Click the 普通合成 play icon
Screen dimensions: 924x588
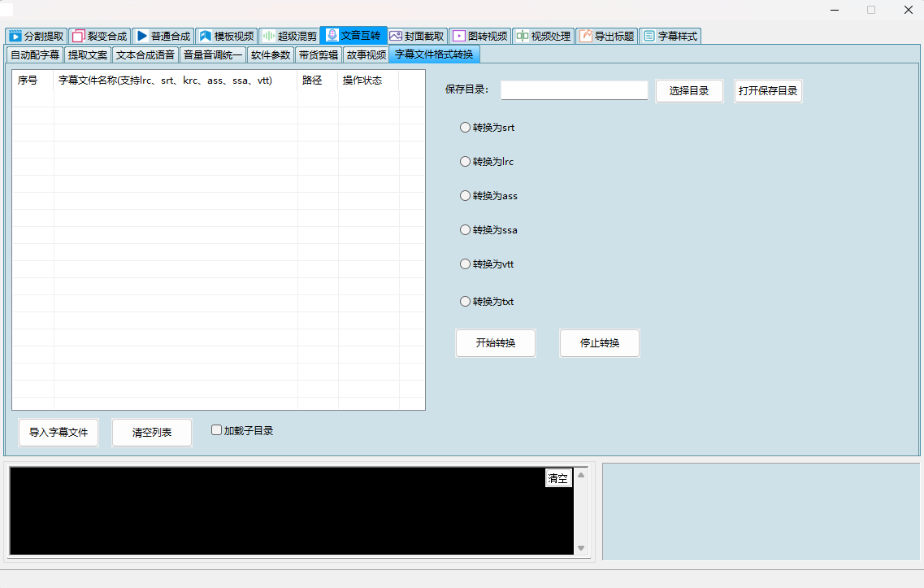point(141,37)
